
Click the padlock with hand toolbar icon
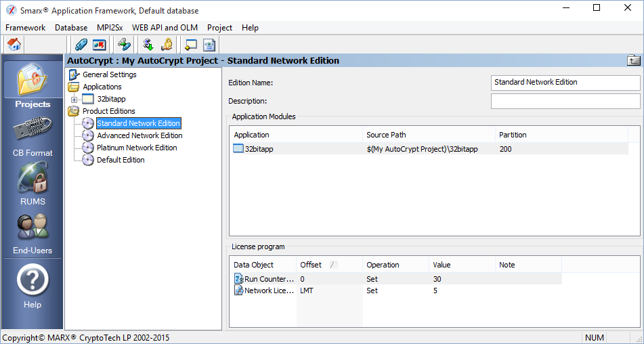(x=166, y=45)
